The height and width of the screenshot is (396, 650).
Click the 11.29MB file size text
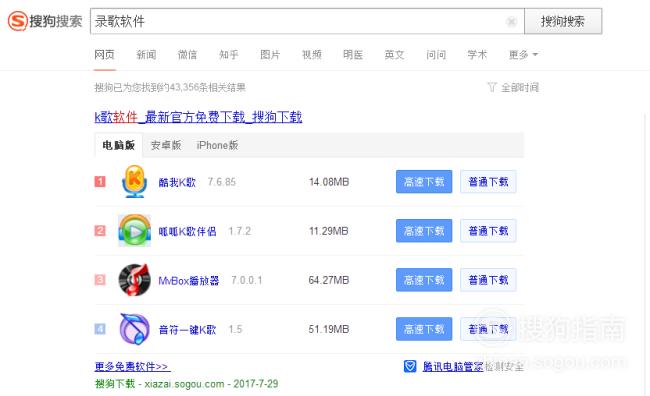(x=329, y=231)
